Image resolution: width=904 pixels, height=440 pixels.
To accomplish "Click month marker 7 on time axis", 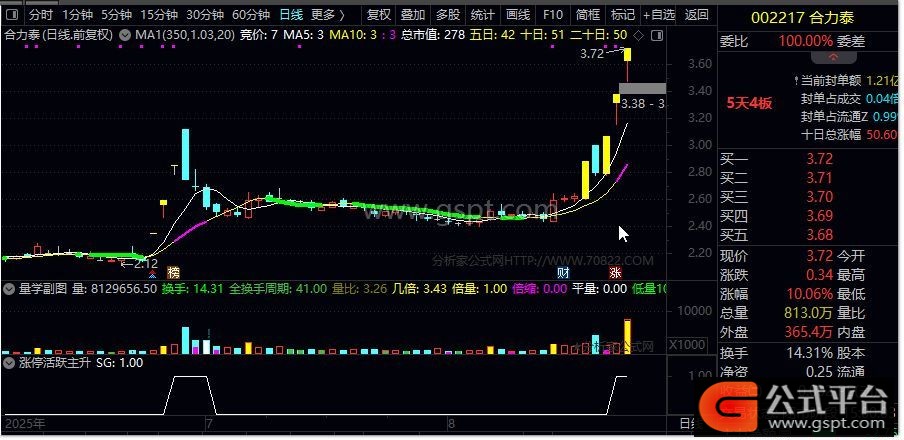I will (x=210, y=424).
